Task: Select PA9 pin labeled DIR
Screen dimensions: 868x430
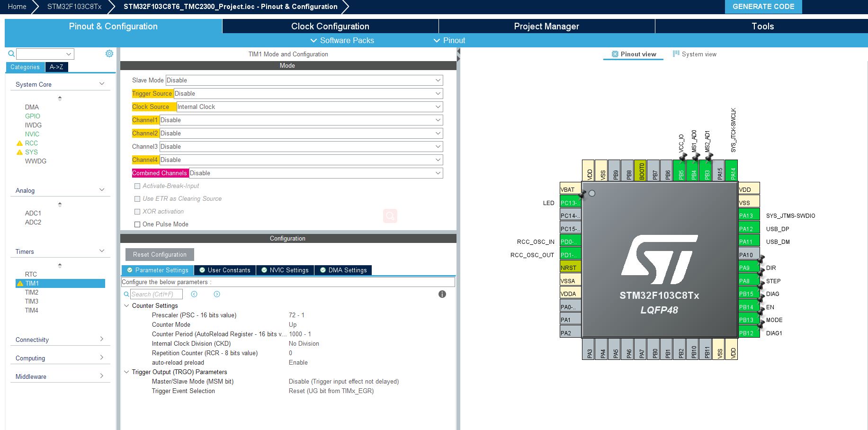Action: 749,268
